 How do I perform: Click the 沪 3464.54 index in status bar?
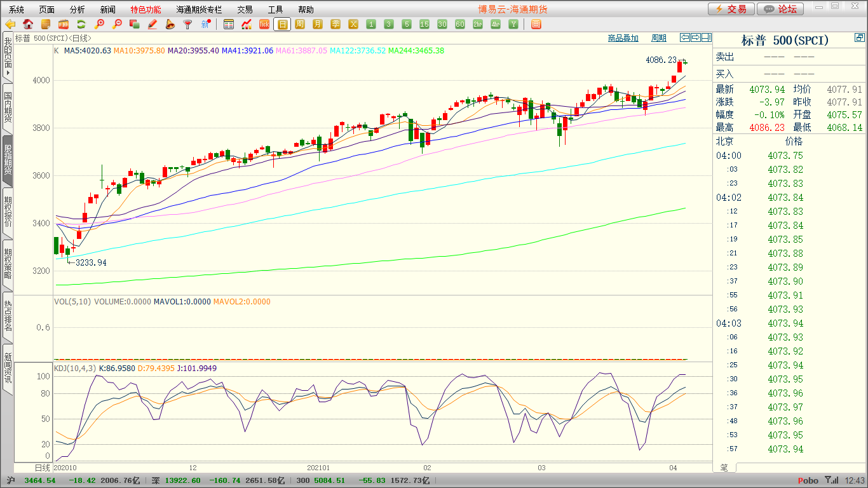point(31,481)
